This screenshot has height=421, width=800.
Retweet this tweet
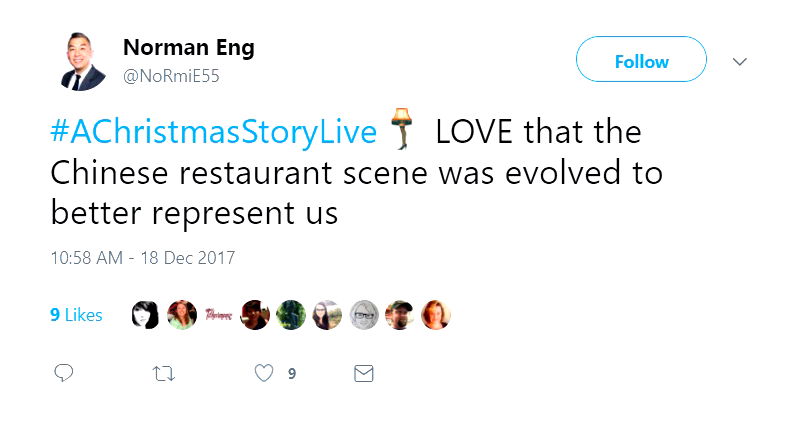pos(163,373)
